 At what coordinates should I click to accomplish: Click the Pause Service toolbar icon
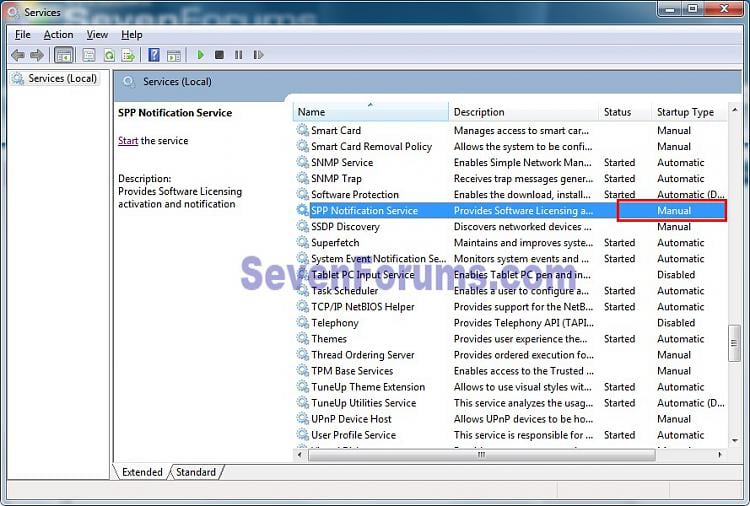[x=238, y=55]
